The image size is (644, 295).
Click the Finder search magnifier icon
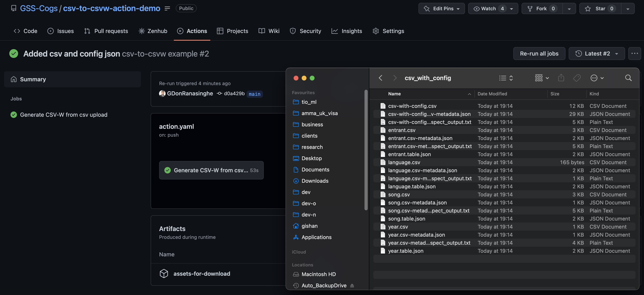click(628, 78)
